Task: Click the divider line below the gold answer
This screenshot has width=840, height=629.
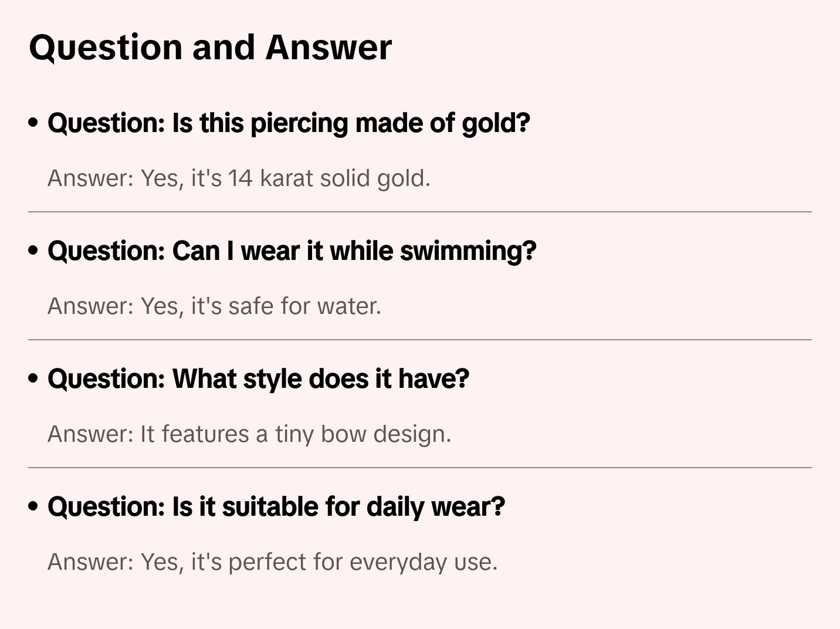Action: [420, 212]
